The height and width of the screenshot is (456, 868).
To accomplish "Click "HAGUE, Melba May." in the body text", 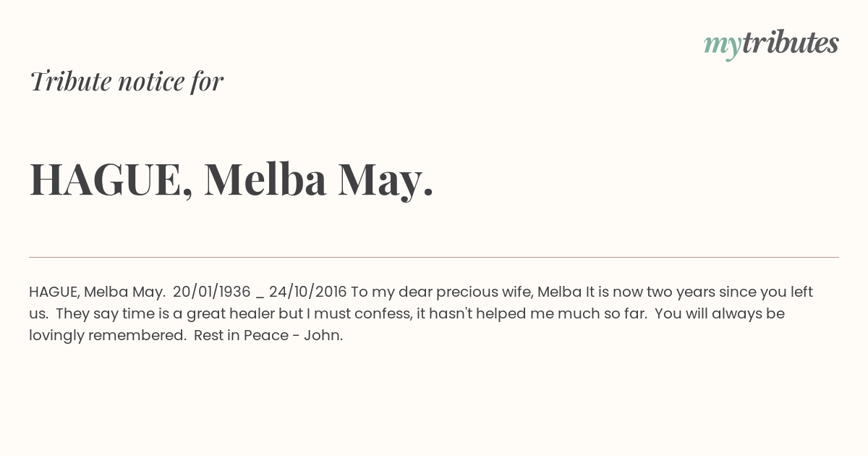I will point(98,292).
